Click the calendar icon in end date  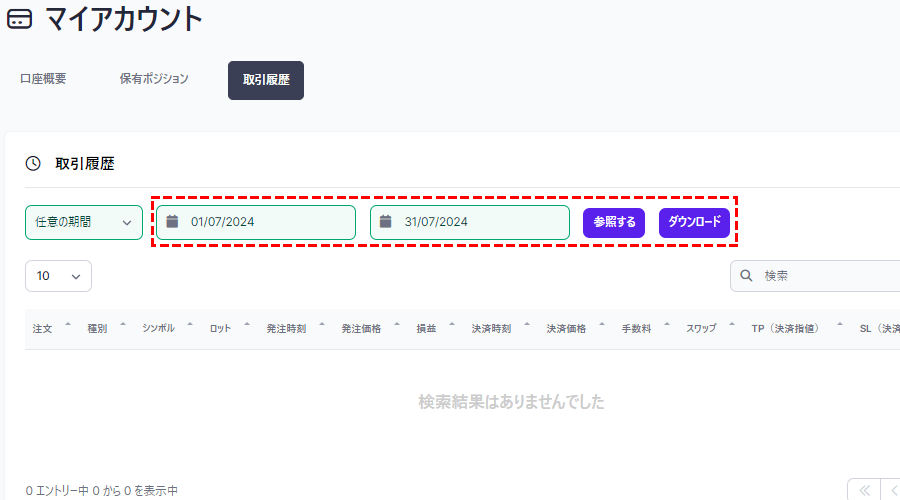point(386,222)
